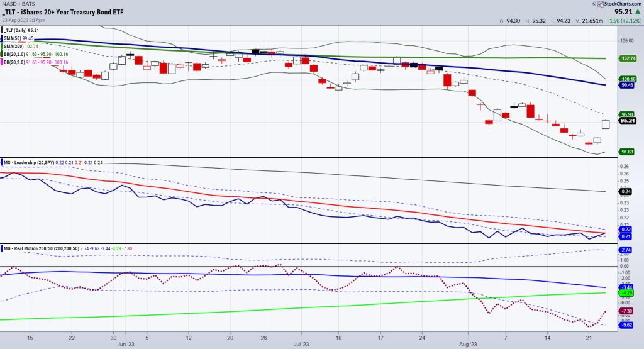
Task: Click the large last price 95.21 in header
Action: 623,12
